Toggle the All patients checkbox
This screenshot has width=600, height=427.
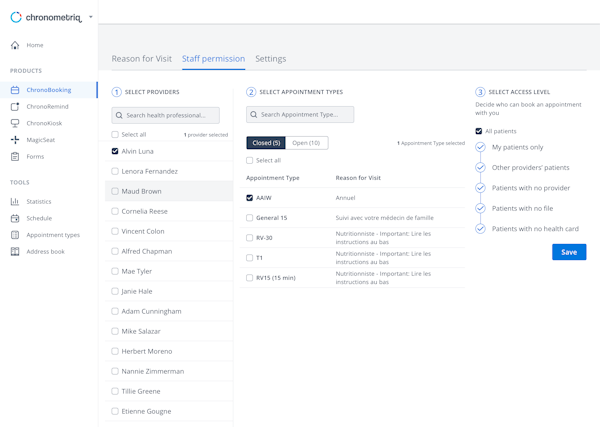(479, 131)
